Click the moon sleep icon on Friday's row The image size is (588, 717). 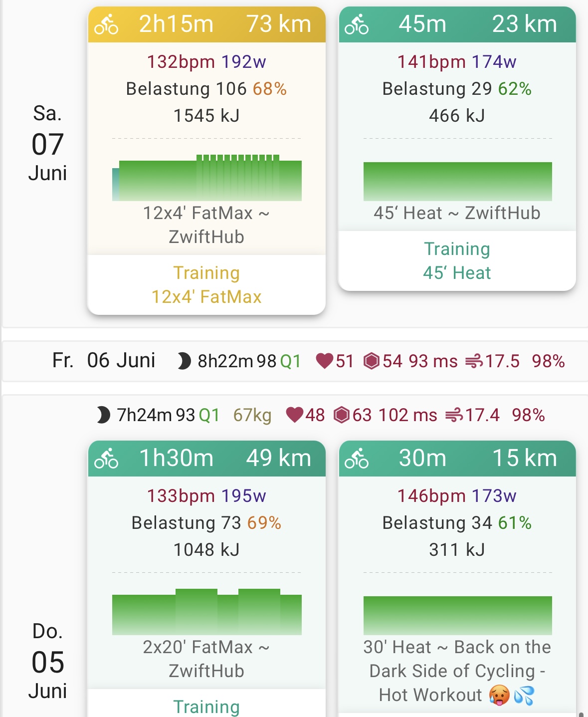click(184, 361)
